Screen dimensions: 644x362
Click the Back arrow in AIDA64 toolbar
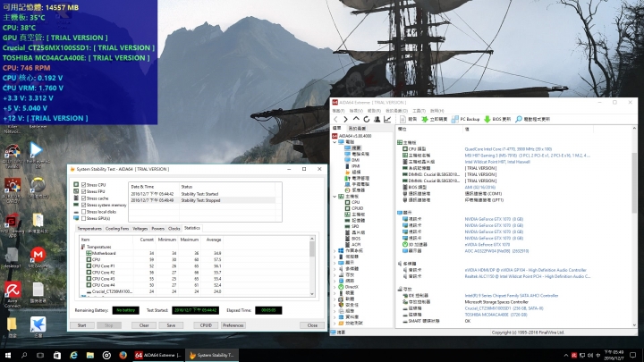pyautogui.click(x=335, y=118)
